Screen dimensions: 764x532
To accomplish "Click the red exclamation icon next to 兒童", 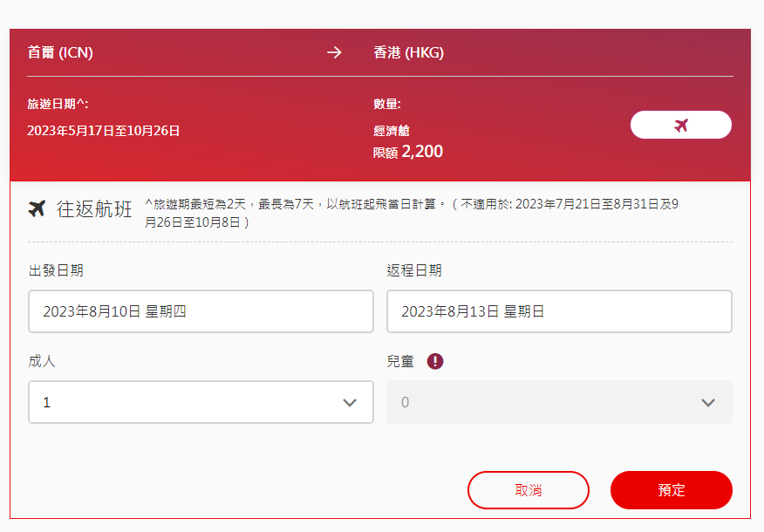I will pos(435,361).
